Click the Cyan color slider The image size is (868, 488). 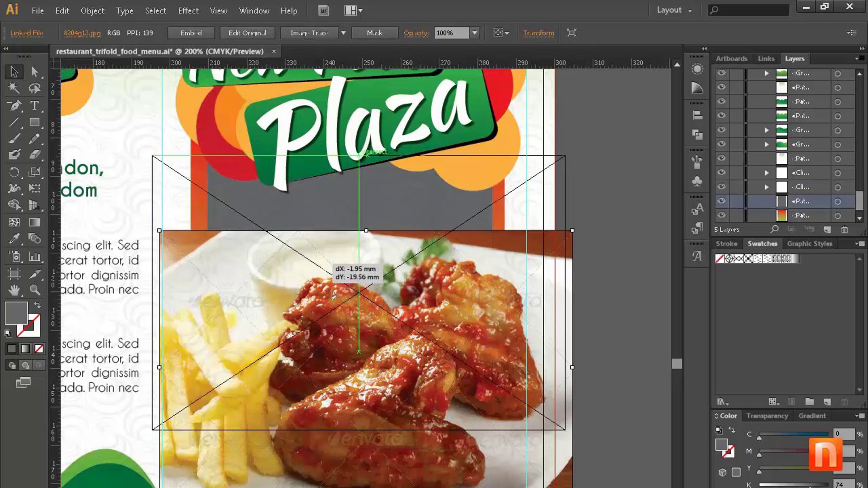pos(793,434)
